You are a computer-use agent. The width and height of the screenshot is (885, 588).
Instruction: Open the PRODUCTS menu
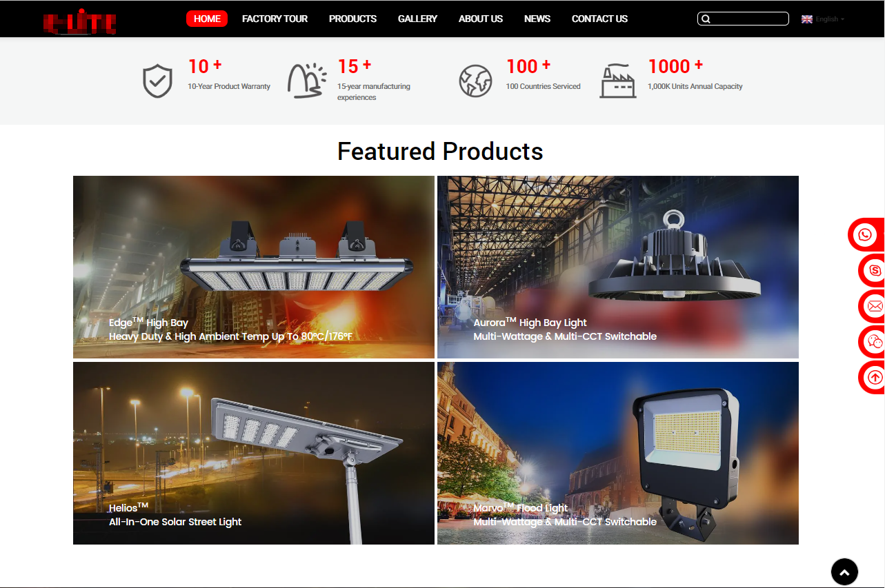pos(352,19)
